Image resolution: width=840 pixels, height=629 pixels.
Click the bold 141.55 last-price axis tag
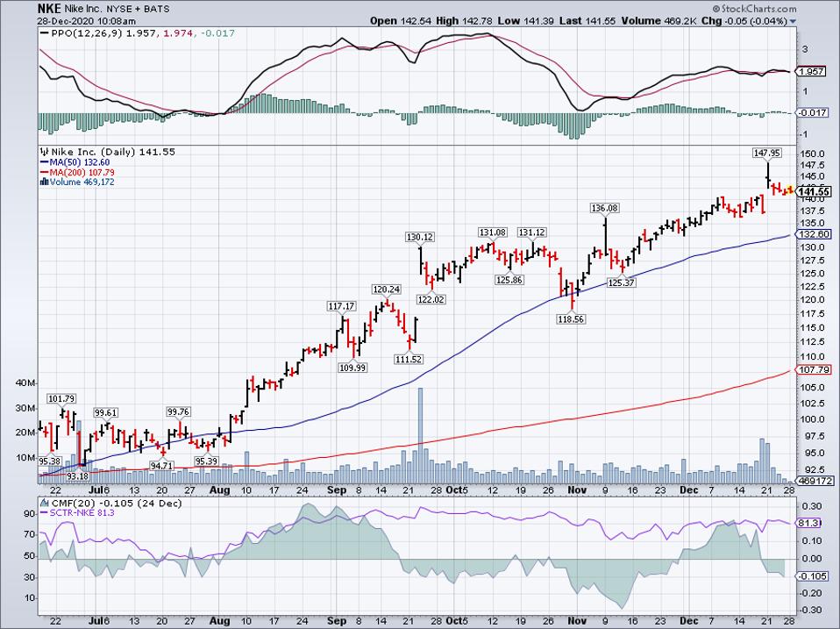point(815,192)
